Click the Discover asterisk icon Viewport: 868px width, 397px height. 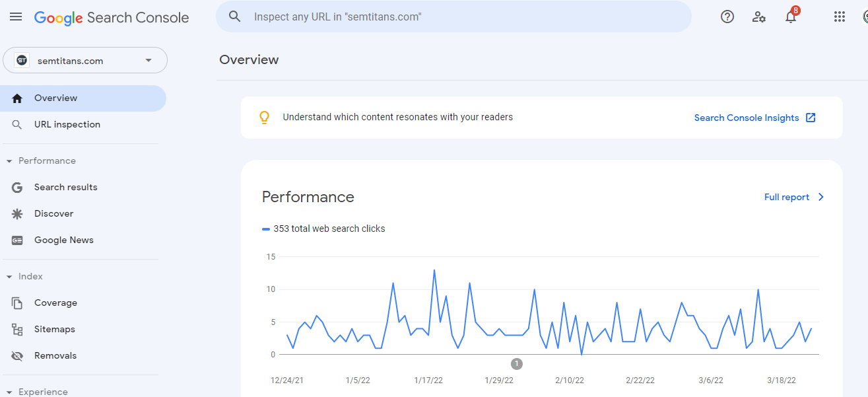pos(17,213)
